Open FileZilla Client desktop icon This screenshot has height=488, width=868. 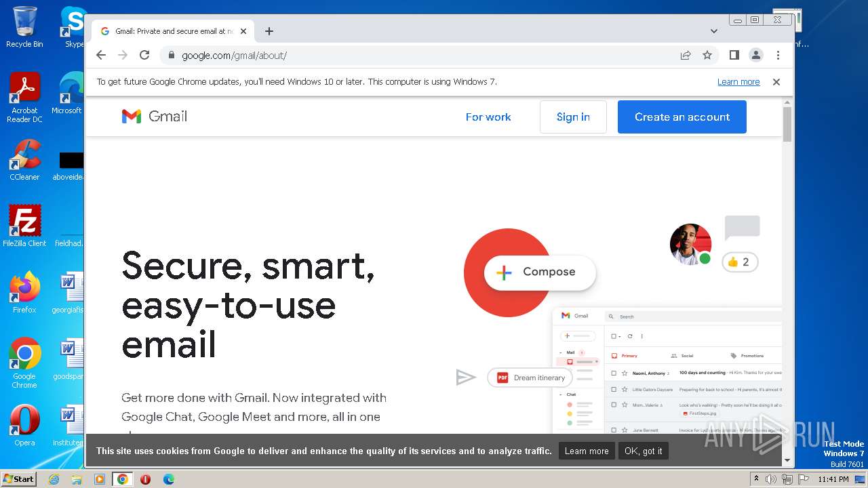pos(24,226)
